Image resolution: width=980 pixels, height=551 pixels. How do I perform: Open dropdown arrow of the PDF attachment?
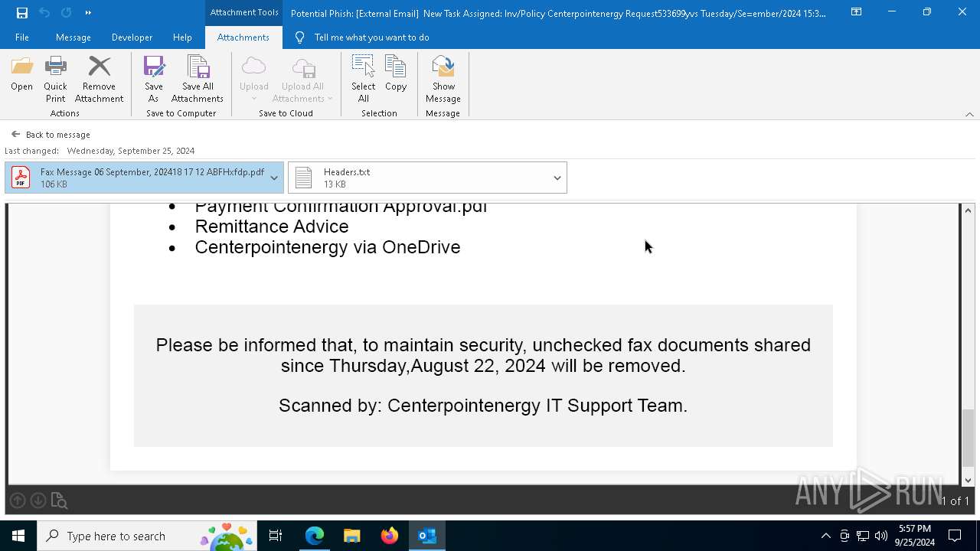(x=274, y=178)
